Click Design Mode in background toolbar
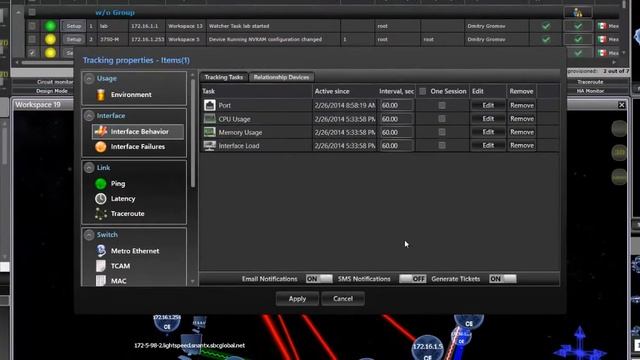The image size is (640, 360). (52, 91)
